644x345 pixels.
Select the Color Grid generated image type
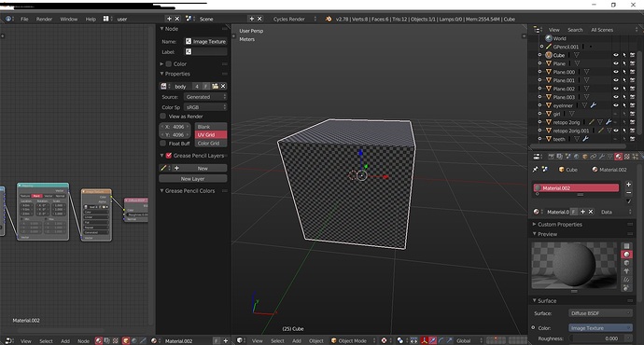point(211,144)
